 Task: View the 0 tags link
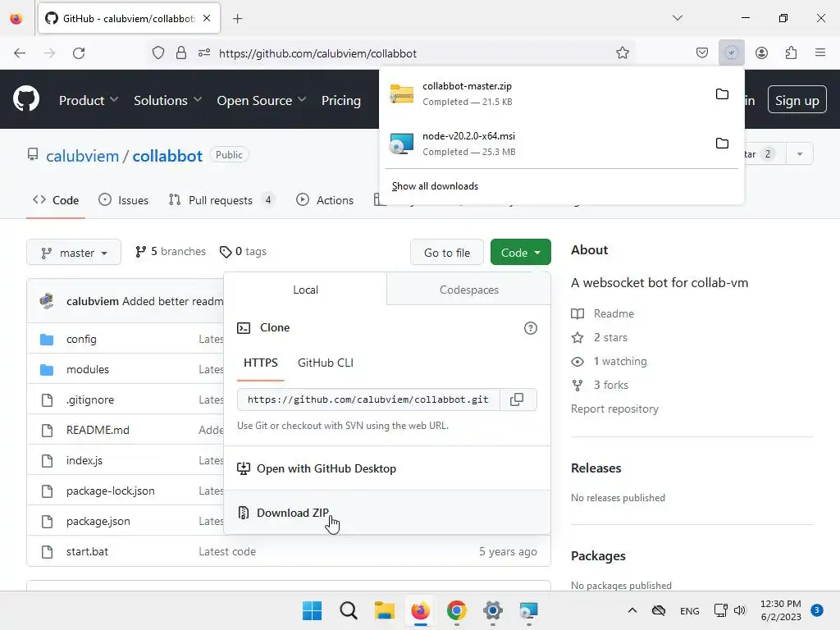click(243, 251)
